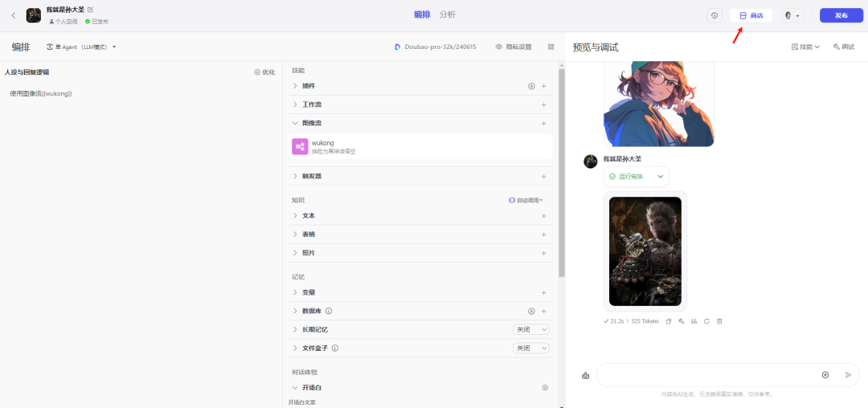Click the grid layout icon beside 隐私设置
The image size is (868, 408).
(551, 47)
